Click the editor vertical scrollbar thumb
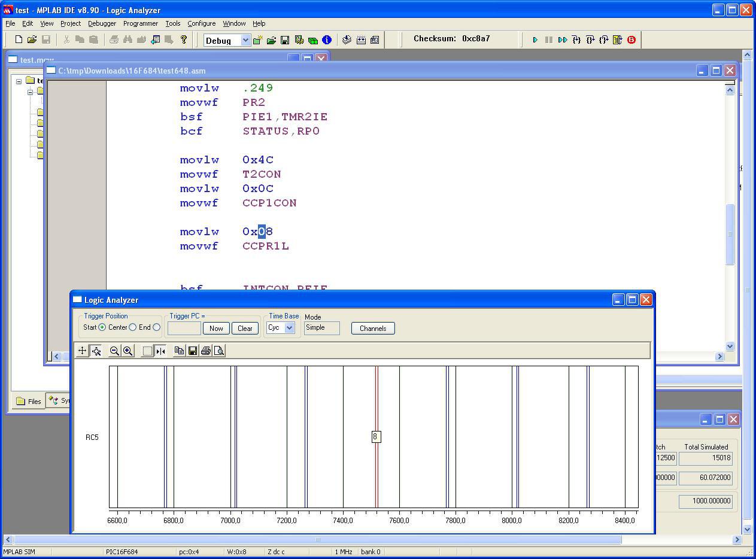 coord(730,235)
